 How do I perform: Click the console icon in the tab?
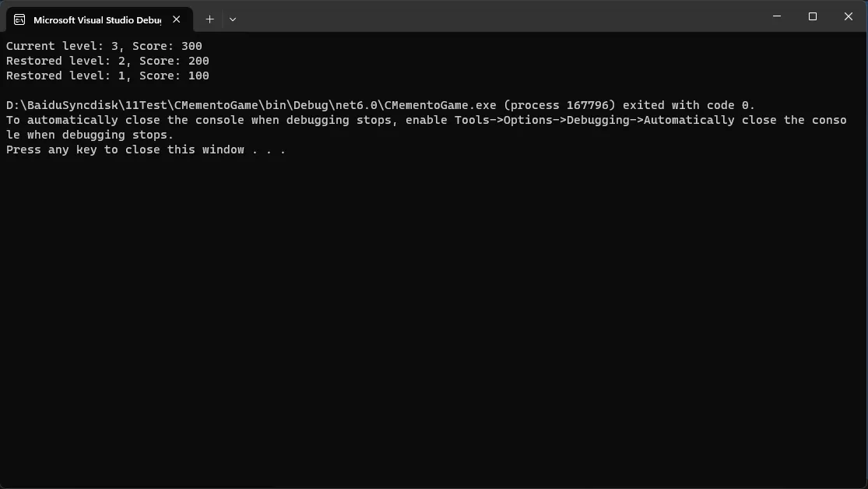click(19, 20)
